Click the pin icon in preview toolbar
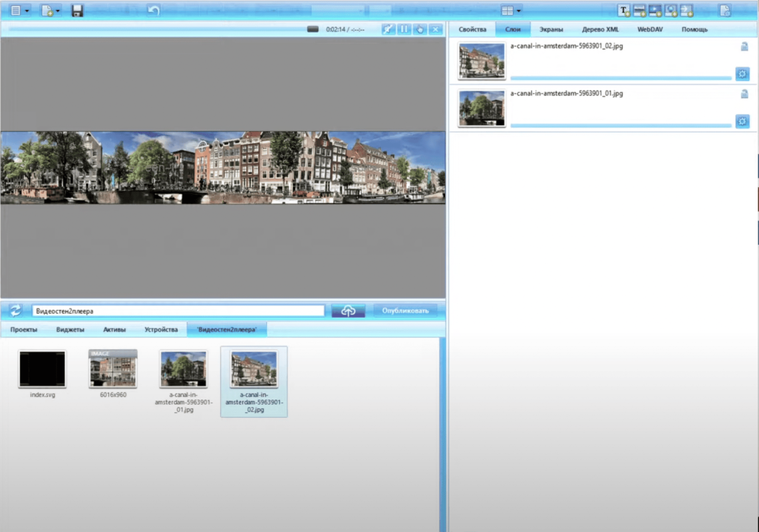The width and height of the screenshot is (759, 532). (x=388, y=29)
